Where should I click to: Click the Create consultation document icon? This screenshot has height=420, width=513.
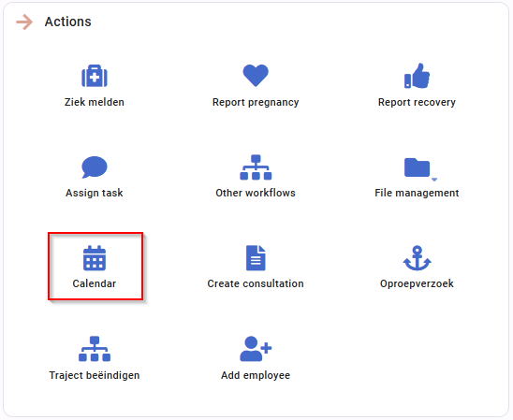pyautogui.click(x=256, y=258)
